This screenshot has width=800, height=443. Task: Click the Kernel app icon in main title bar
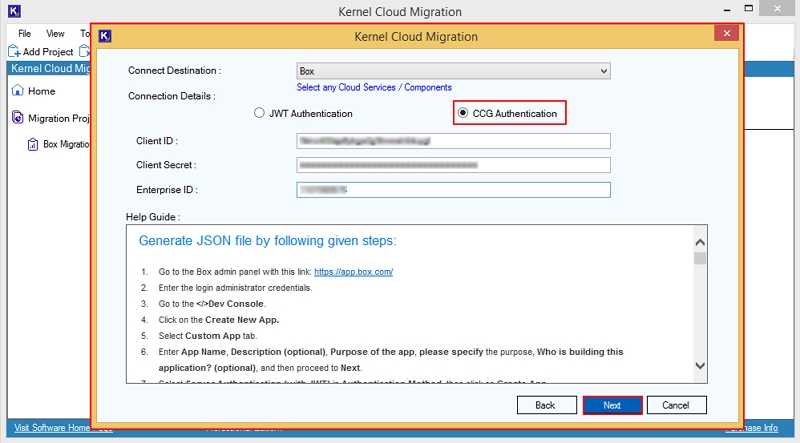[x=14, y=10]
